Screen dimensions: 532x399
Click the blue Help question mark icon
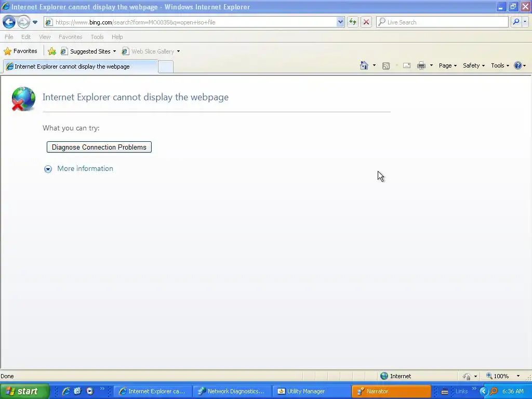click(518, 66)
